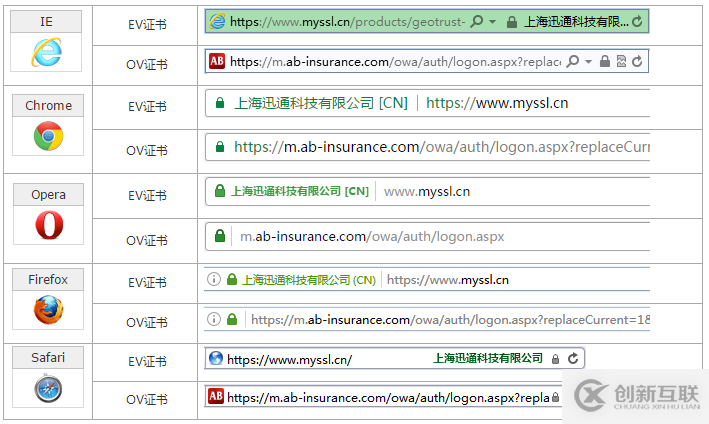The height and width of the screenshot is (424, 709).
Task: Click https://www.myssl.cn/ URL in Safari EV bar
Action: 289,360
